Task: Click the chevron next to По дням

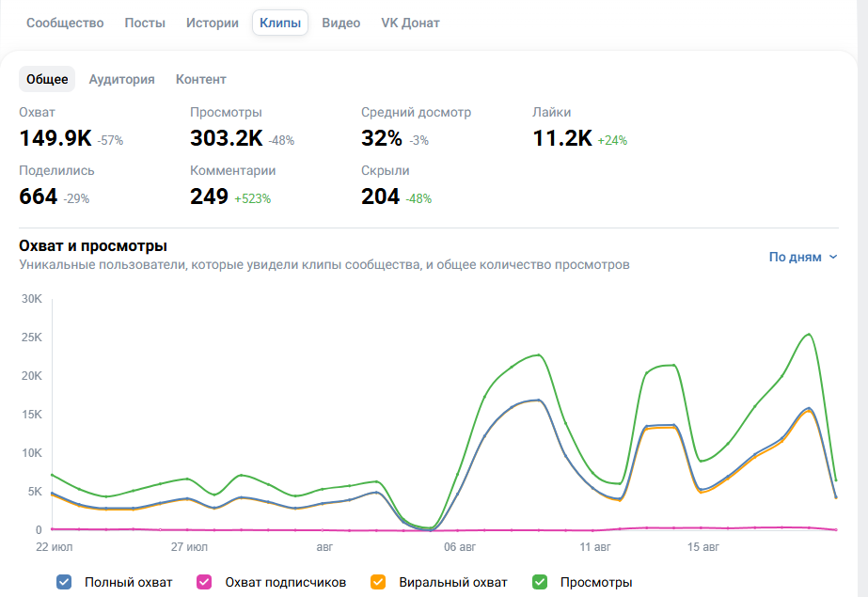Action: 833,258
